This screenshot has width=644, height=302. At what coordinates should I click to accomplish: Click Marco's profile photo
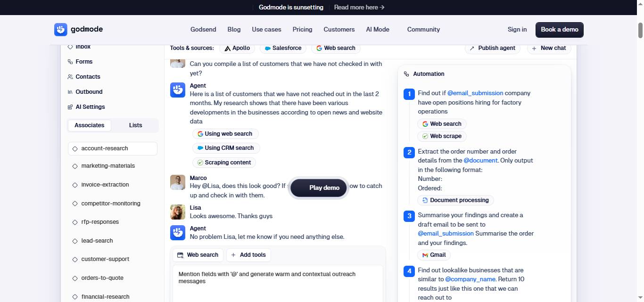pos(178,182)
